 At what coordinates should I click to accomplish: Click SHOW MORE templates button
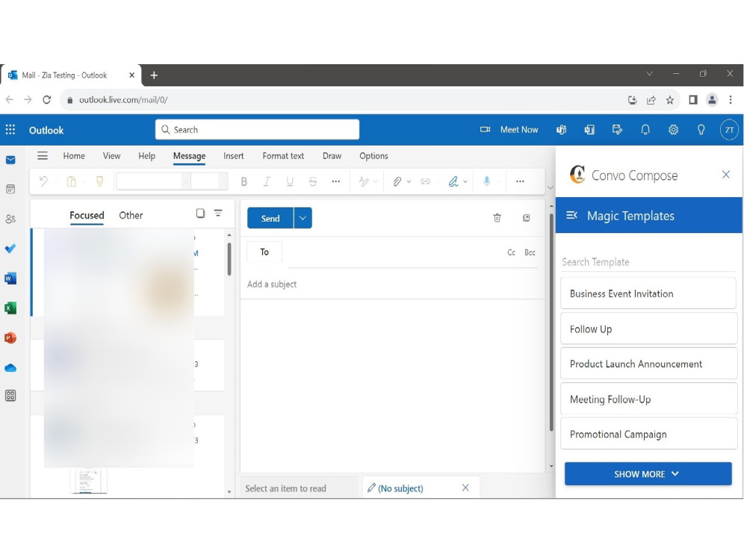[648, 474]
